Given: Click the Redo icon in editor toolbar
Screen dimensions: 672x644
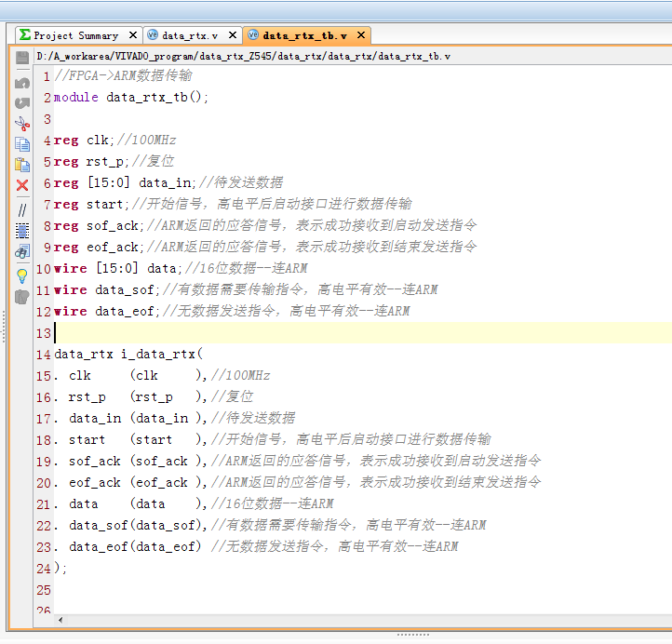Looking at the screenshot, I should coord(22,102).
